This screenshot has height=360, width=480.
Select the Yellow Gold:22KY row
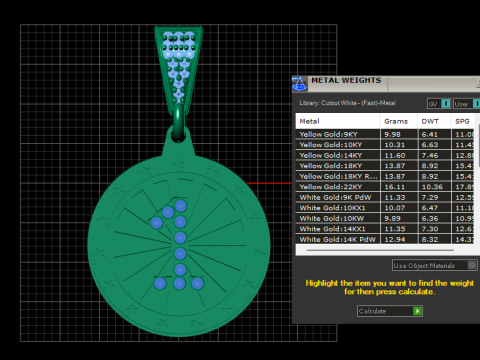385,187
